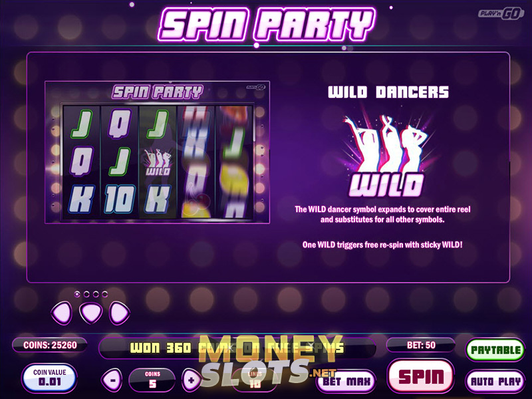Increase coins with the plus button
Screen dimensions: 532x399
click(x=191, y=380)
